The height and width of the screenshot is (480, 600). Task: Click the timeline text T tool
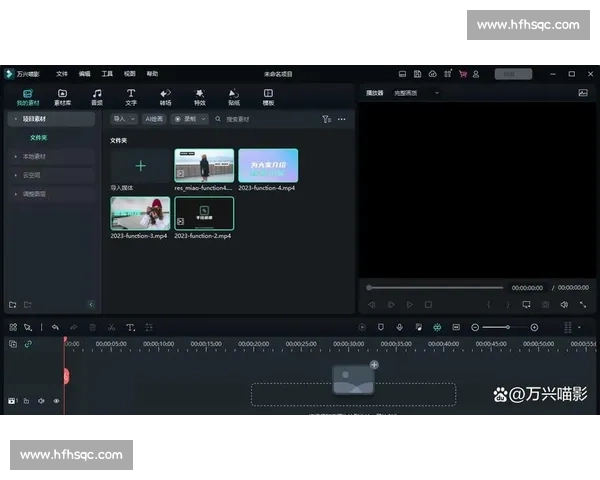click(x=130, y=327)
